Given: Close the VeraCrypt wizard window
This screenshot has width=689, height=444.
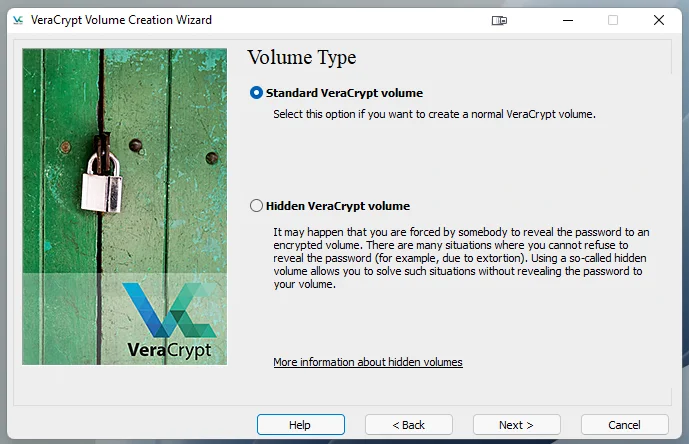Looking at the screenshot, I should 659,20.
